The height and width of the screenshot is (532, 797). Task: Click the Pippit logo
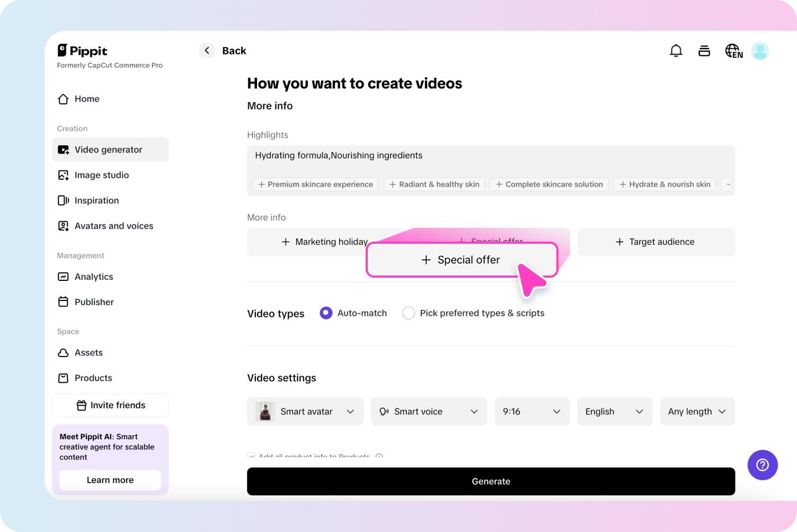(x=83, y=51)
